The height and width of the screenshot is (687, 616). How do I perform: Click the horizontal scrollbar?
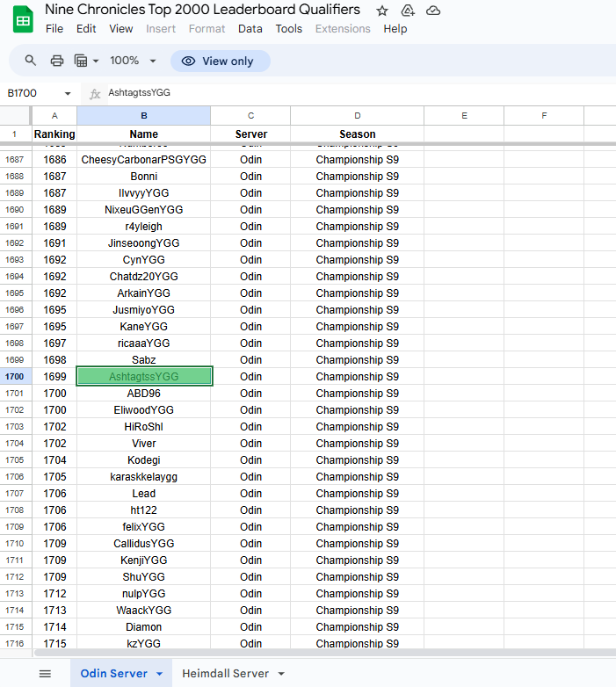[324, 653]
